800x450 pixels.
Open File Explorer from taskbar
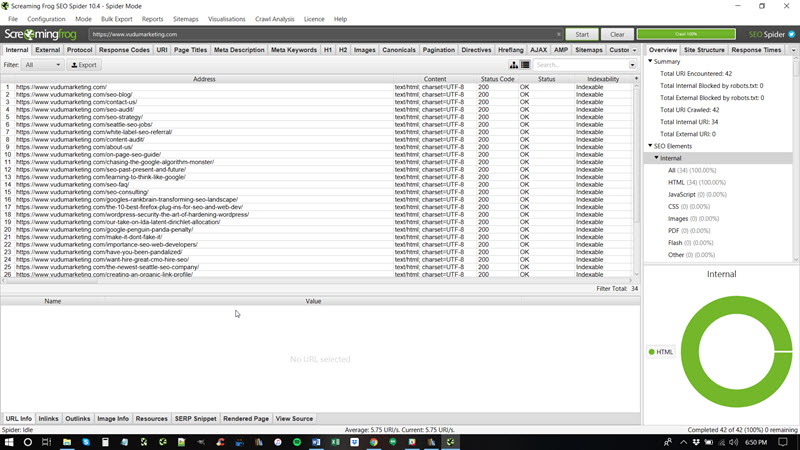67,442
